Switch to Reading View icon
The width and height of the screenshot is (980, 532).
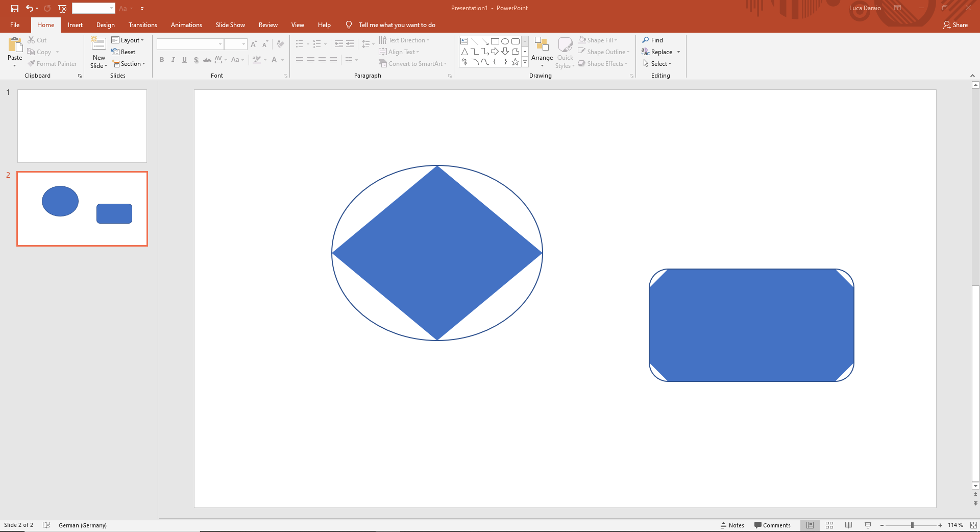point(848,525)
